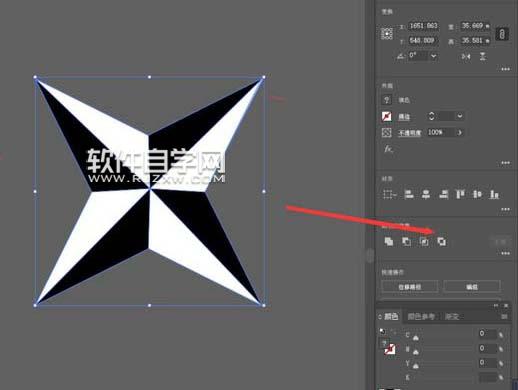The image size is (518, 390).
Task: Click the width (宽) value field
Action: coord(475,26)
